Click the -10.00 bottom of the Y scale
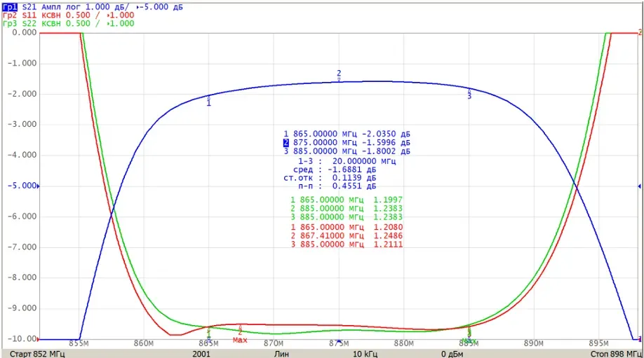 pyautogui.click(x=22, y=338)
